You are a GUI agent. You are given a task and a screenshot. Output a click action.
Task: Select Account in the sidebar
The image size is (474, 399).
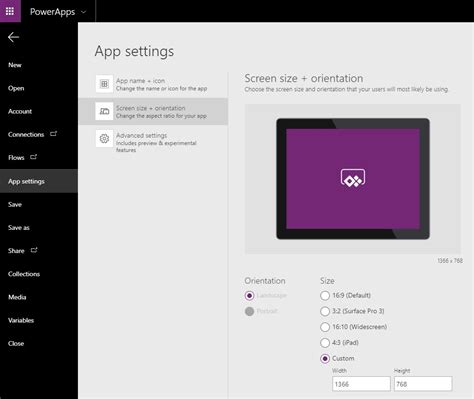coord(20,111)
